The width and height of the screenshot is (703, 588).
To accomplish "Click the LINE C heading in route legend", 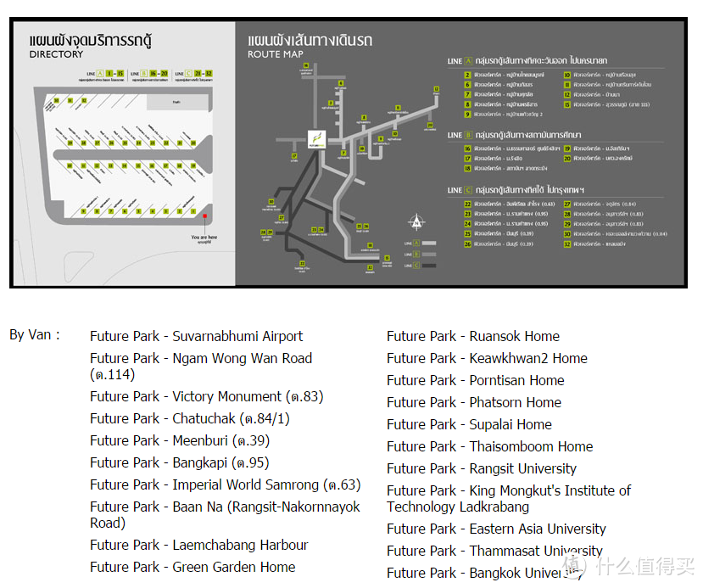I will [516, 190].
